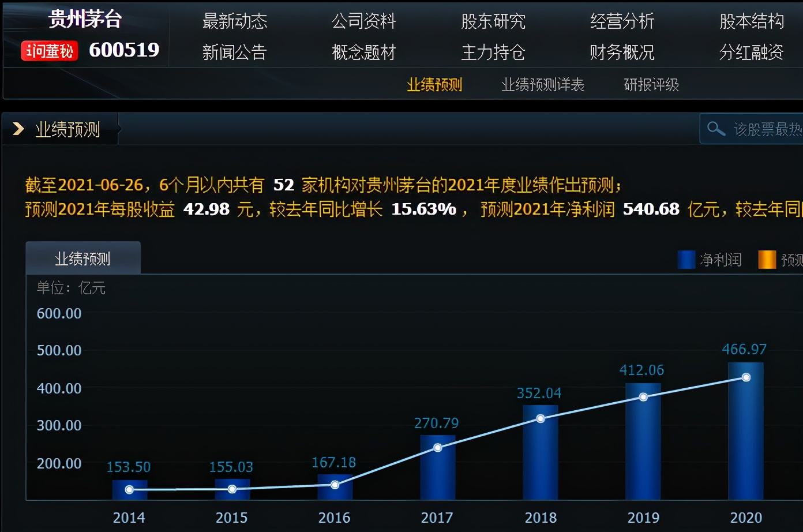Image resolution: width=803 pixels, height=532 pixels.
Task: Click inside the stock search input field
Action: (x=767, y=128)
